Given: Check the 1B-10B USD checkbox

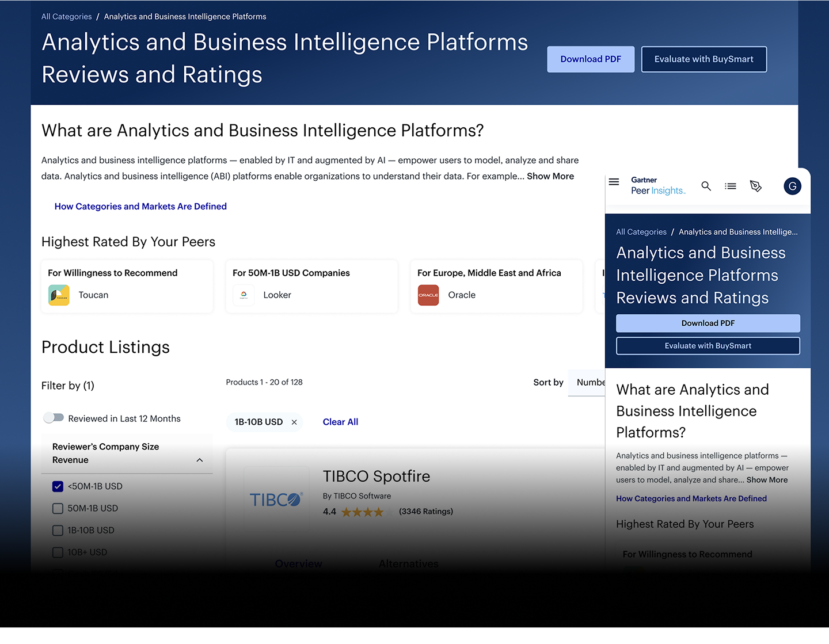Looking at the screenshot, I should pos(58,530).
